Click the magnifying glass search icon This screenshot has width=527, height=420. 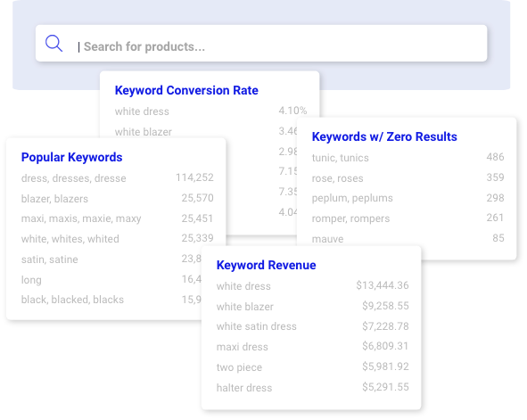click(x=54, y=44)
